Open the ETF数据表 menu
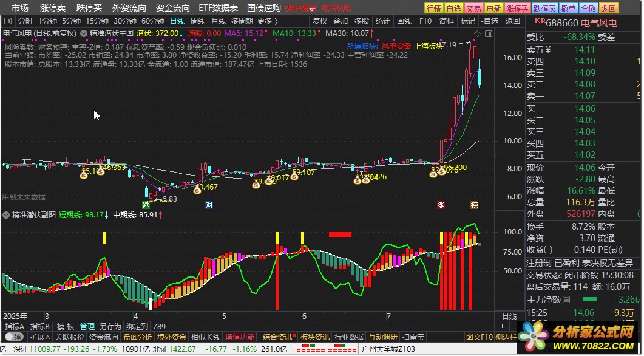Screen dimensions: 644x356 click(219, 8)
